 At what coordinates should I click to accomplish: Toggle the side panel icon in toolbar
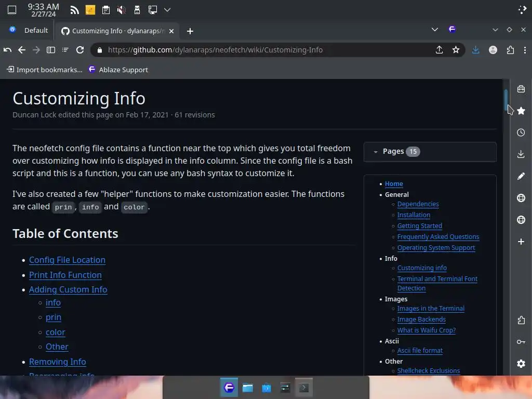51,50
